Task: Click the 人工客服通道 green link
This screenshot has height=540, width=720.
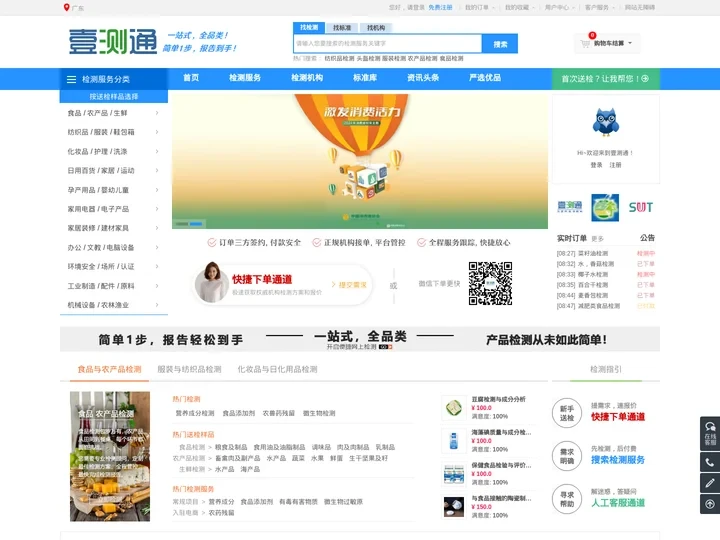Action: [x=618, y=503]
